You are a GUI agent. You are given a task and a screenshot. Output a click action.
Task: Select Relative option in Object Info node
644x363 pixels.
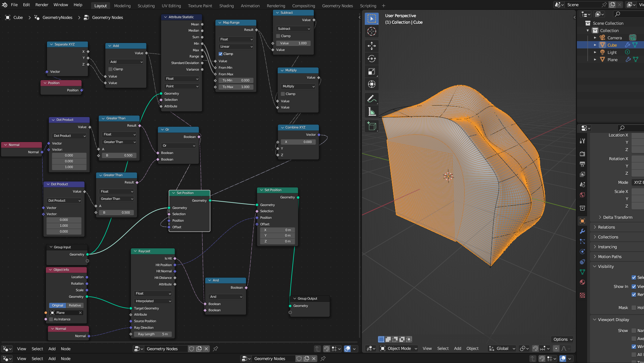point(75,305)
